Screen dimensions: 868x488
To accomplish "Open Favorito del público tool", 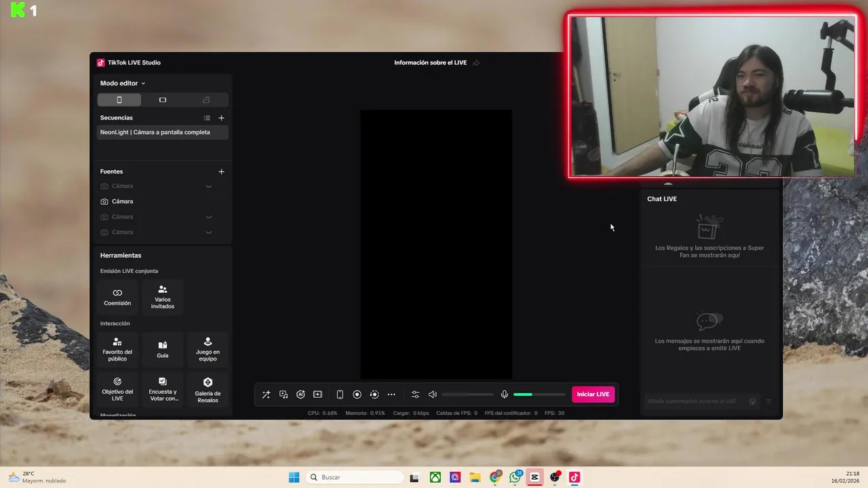I will tap(117, 350).
